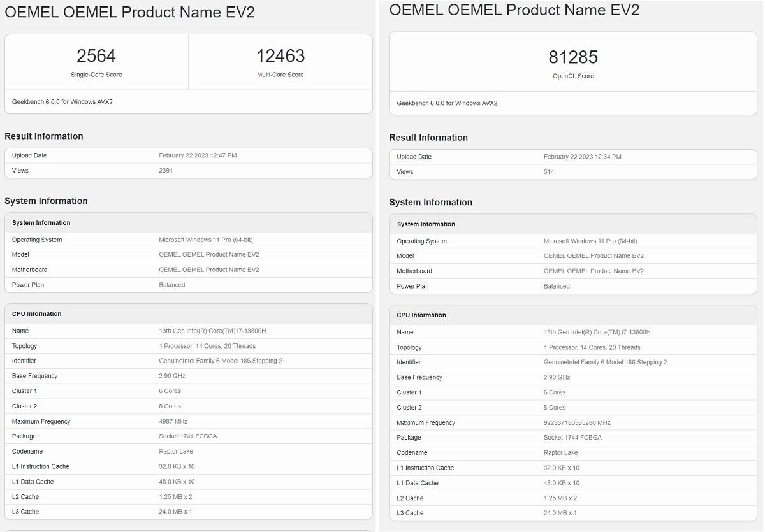The height and width of the screenshot is (532, 765).
Task: Select the Upload Date row on the left result
Action: [x=188, y=155]
